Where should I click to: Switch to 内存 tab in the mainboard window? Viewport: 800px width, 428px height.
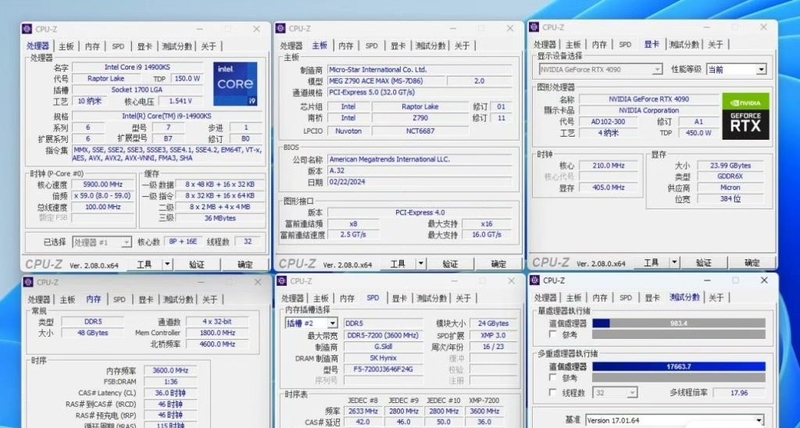click(x=346, y=46)
